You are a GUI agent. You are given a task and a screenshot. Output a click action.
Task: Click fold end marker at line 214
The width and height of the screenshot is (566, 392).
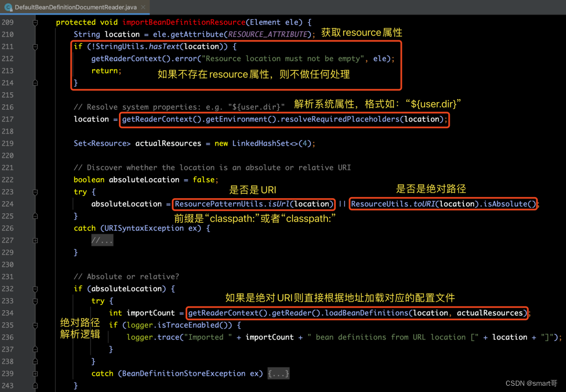36,83
